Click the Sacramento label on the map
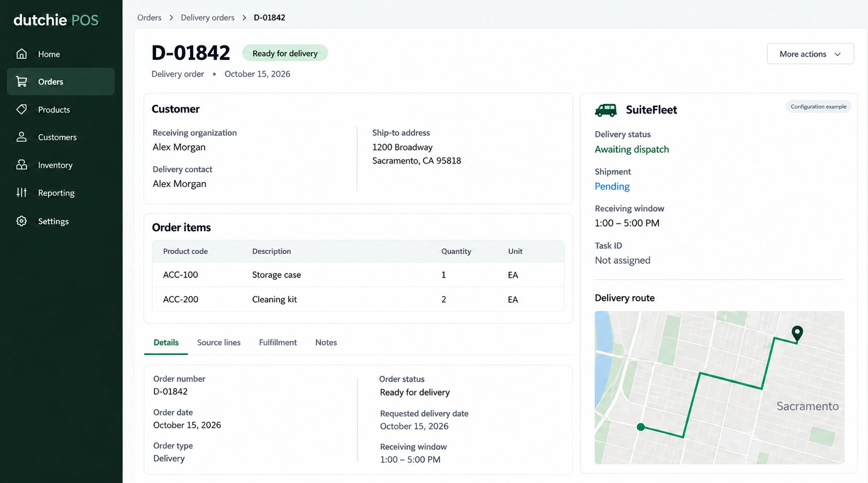The width and height of the screenshot is (868, 483). click(808, 406)
